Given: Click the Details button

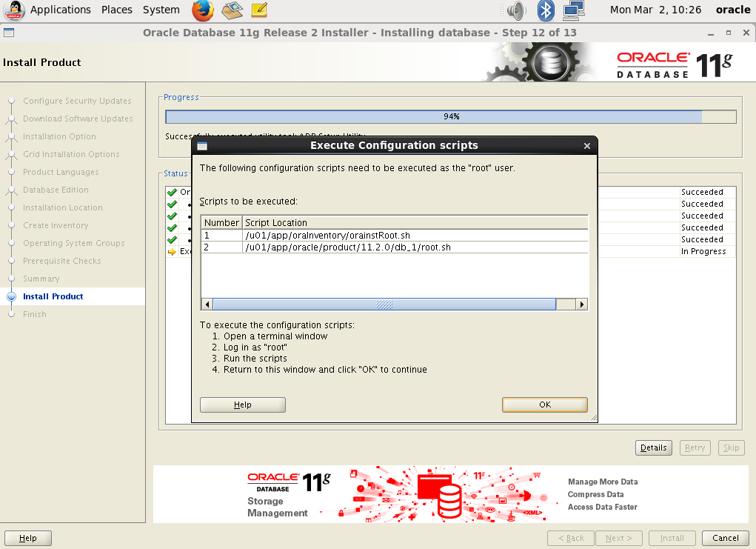Looking at the screenshot, I should [653, 447].
